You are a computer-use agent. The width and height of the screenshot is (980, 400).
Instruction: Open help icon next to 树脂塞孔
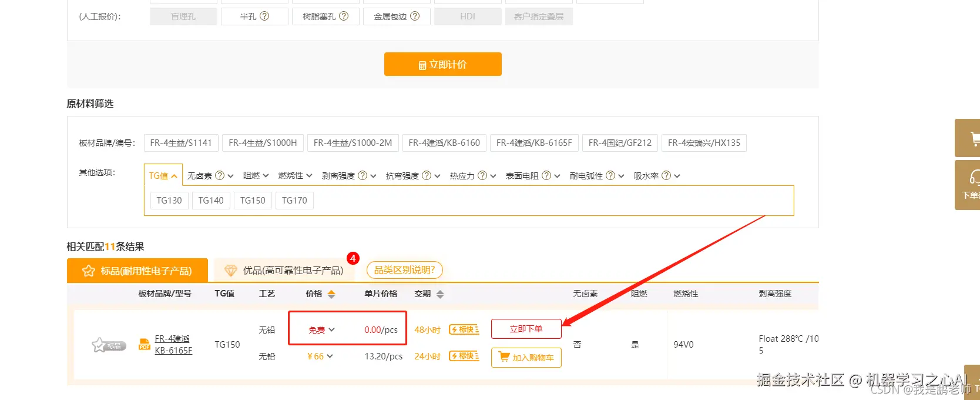click(x=344, y=16)
